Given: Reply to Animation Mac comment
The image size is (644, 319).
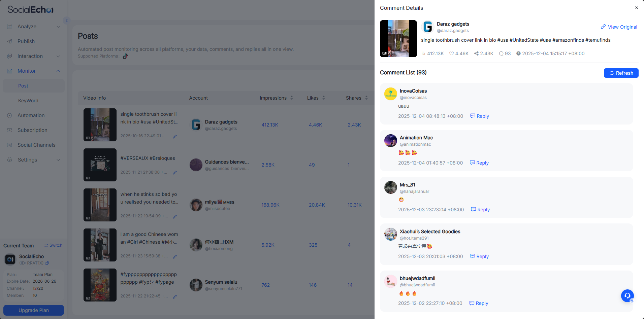Looking at the screenshot, I should 479,163.
